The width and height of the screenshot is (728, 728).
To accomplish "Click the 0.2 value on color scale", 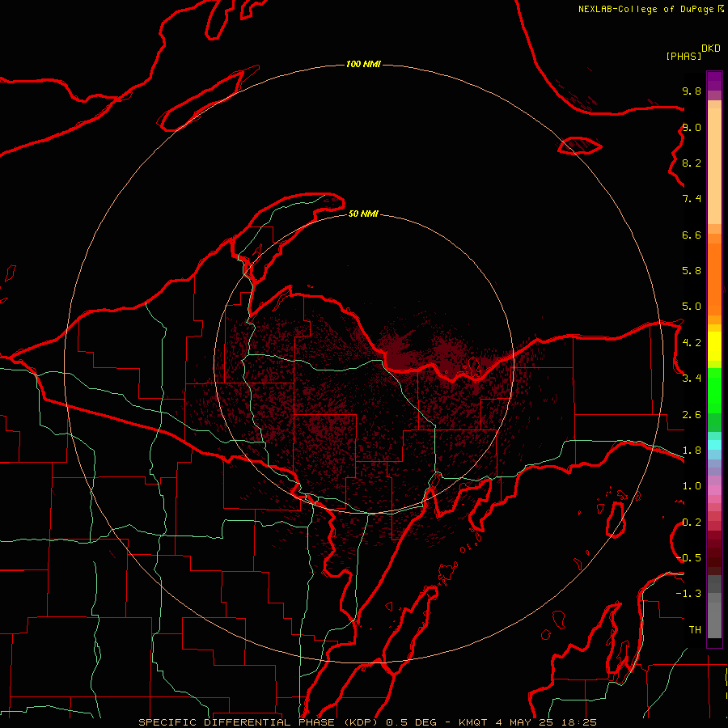I will tap(692, 523).
